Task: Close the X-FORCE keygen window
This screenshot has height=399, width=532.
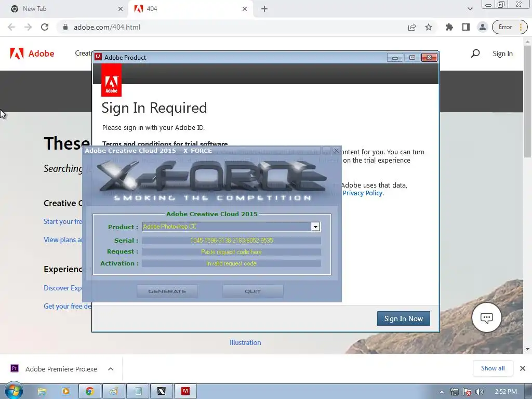Action: [336, 151]
